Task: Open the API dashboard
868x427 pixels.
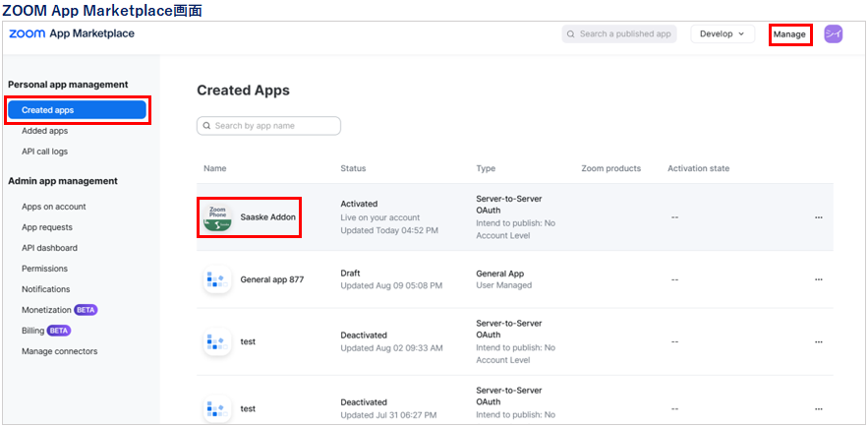Action: (x=50, y=248)
